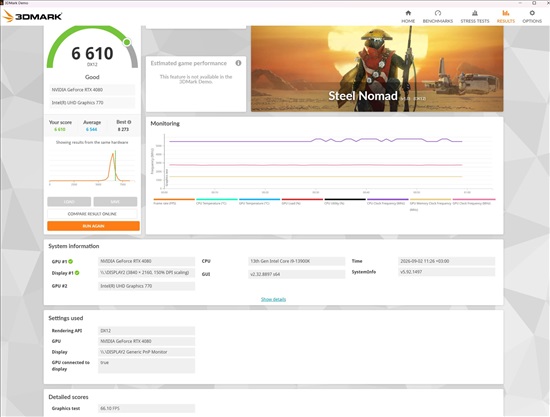This screenshot has height=417, width=550.
Task: Open the Show details link
Action: pyautogui.click(x=273, y=299)
